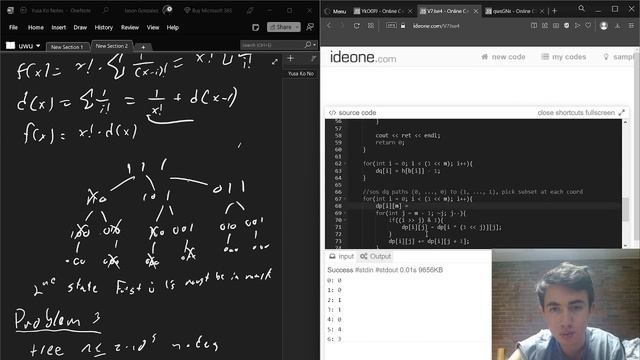Click the new code link

point(503,57)
